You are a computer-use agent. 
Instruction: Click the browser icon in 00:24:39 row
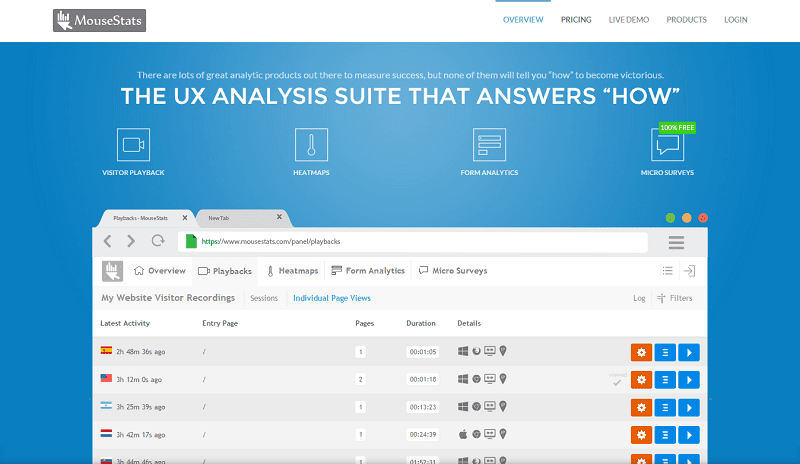point(476,434)
